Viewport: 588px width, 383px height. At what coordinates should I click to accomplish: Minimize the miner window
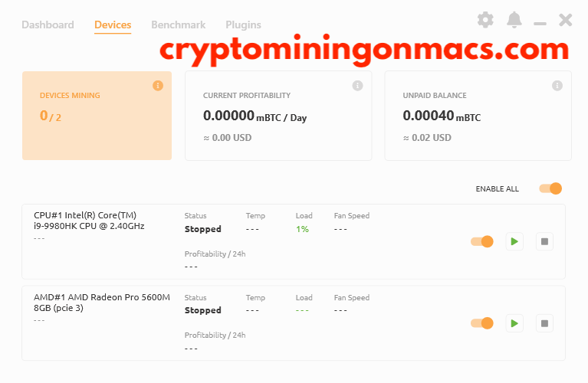(x=540, y=23)
